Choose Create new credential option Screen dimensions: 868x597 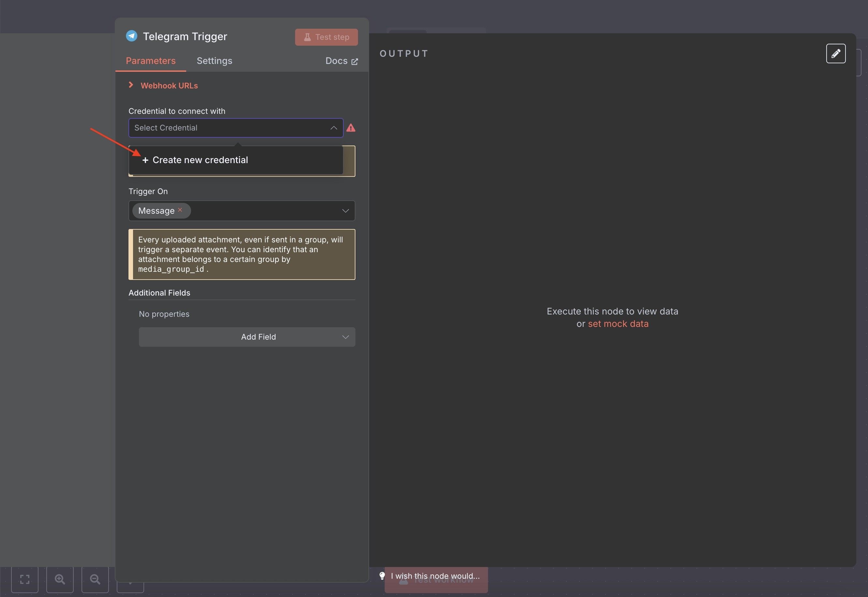236,160
